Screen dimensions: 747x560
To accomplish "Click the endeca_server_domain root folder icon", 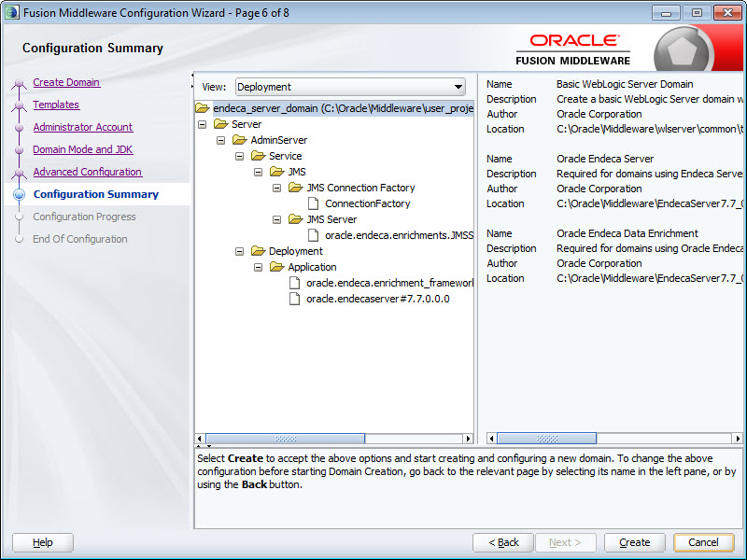I will click(x=202, y=108).
